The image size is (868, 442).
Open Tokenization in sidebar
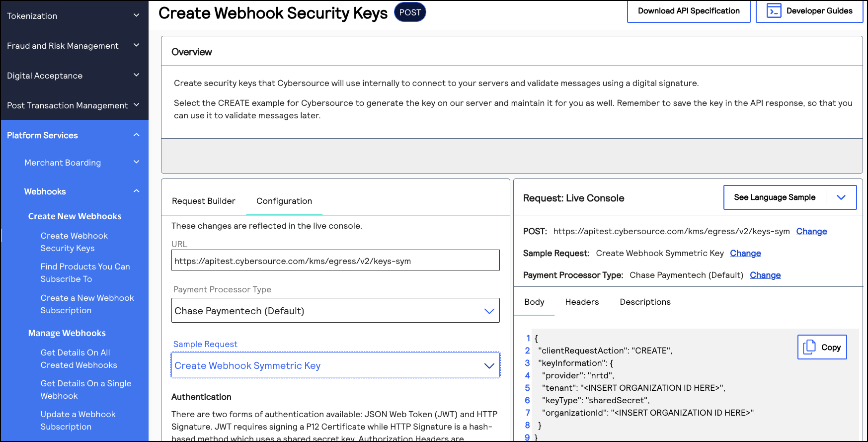32,16
